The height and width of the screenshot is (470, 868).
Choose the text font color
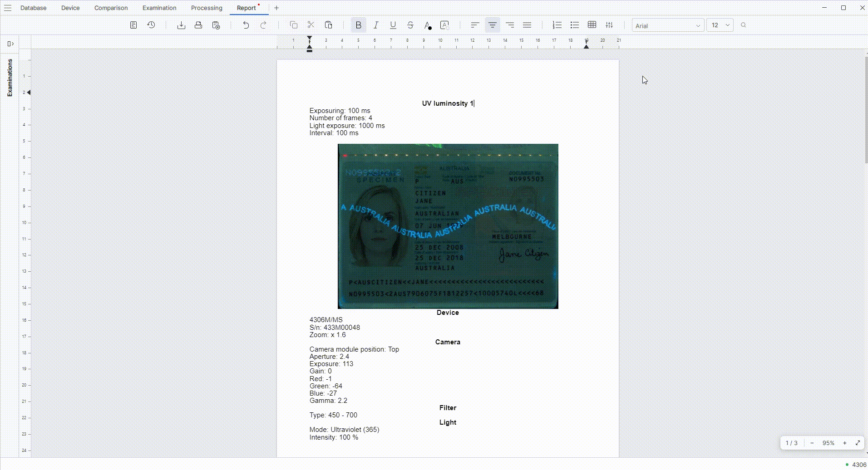(428, 25)
